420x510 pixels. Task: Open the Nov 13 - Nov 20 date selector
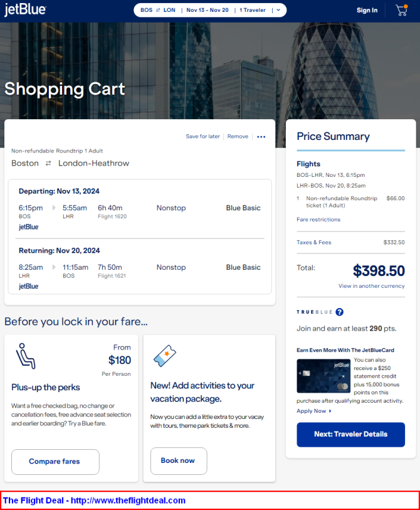click(x=207, y=10)
